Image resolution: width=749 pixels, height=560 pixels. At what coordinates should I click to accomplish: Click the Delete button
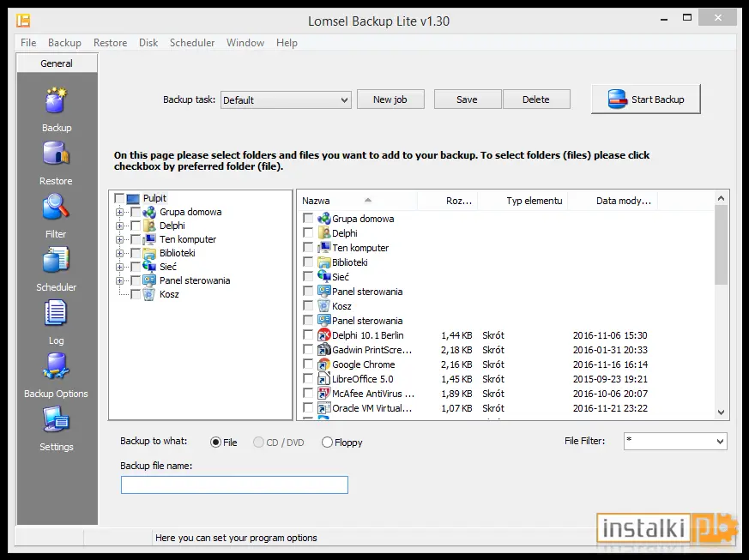pyautogui.click(x=536, y=99)
